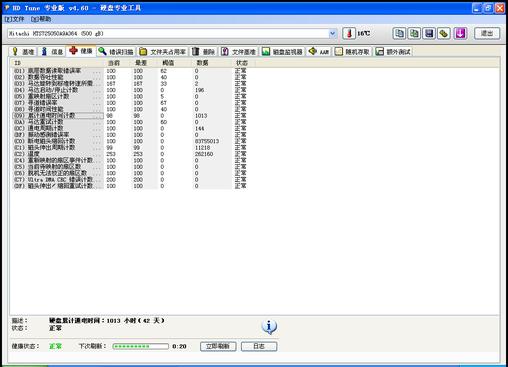
Task: Click the data value 144
Action: click(199, 128)
